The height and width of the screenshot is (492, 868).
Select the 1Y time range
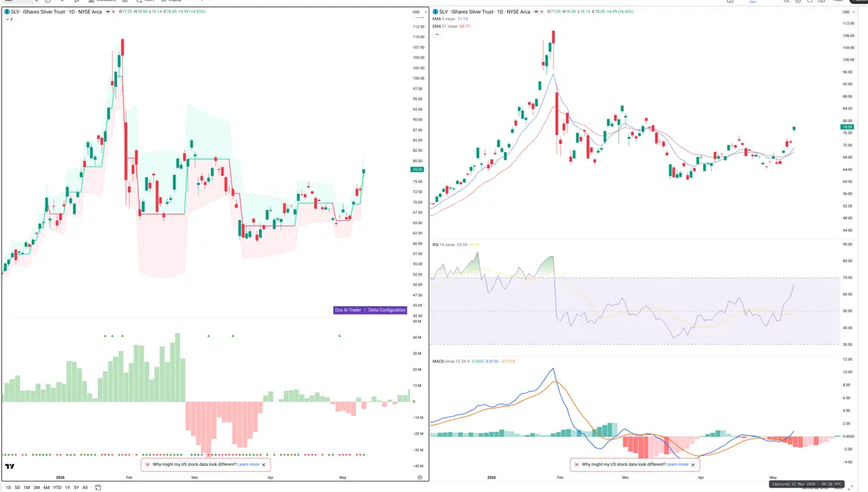coord(67,488)
